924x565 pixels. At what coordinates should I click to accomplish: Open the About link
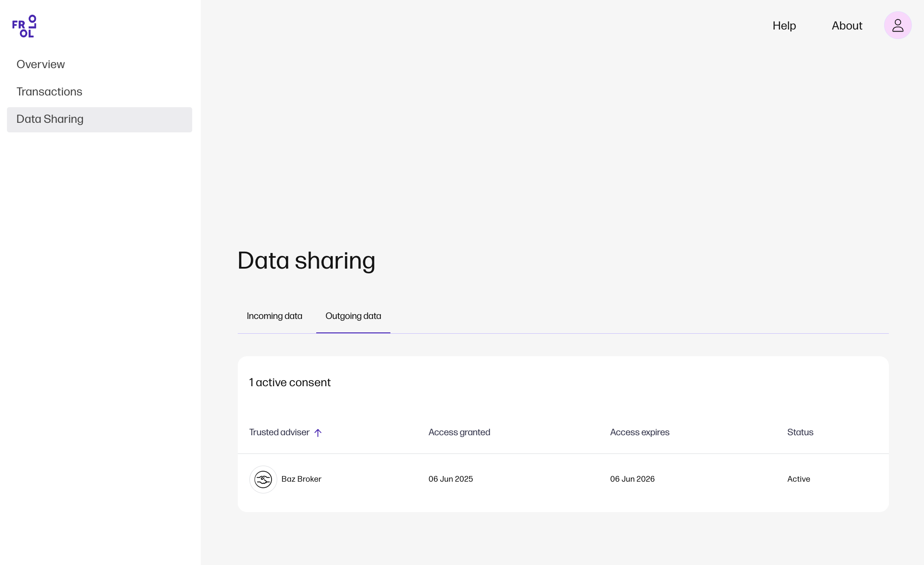tap(847, 26)
